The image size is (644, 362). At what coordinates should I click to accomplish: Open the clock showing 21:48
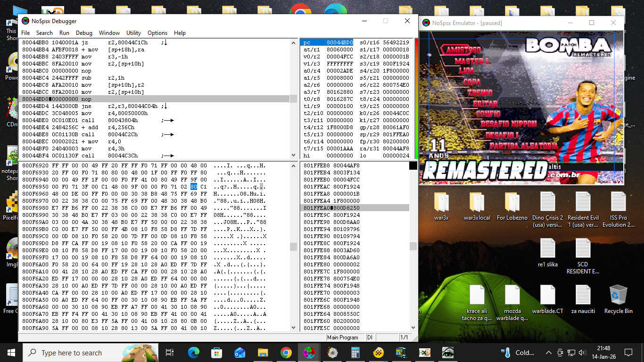(603, 353)
